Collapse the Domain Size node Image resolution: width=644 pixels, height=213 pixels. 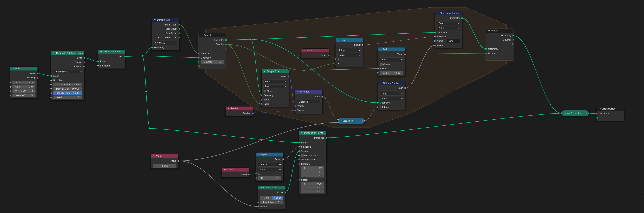155,20
